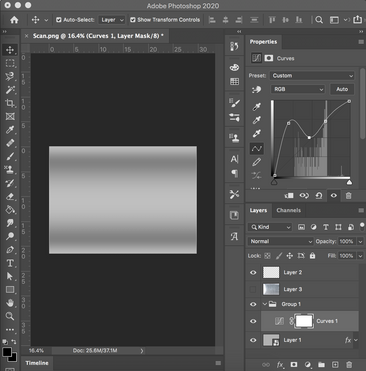Select the Hand tool

tap(10, 303)
